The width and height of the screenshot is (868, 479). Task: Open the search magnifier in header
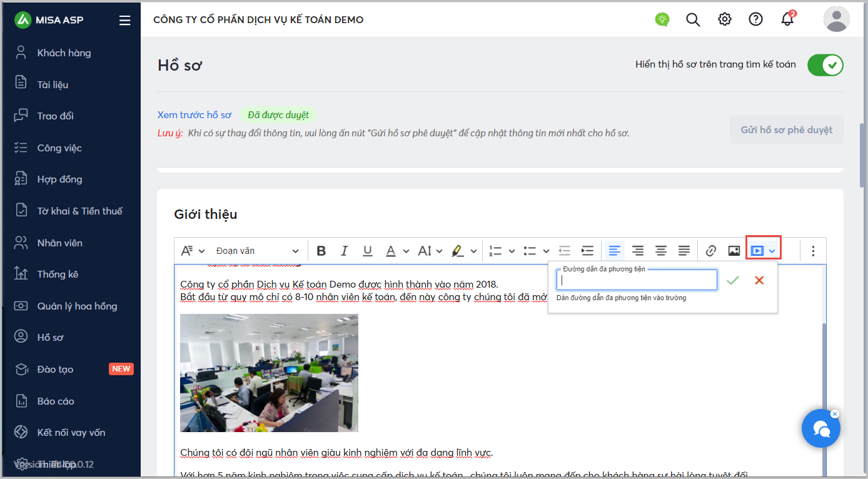(693, 19)
